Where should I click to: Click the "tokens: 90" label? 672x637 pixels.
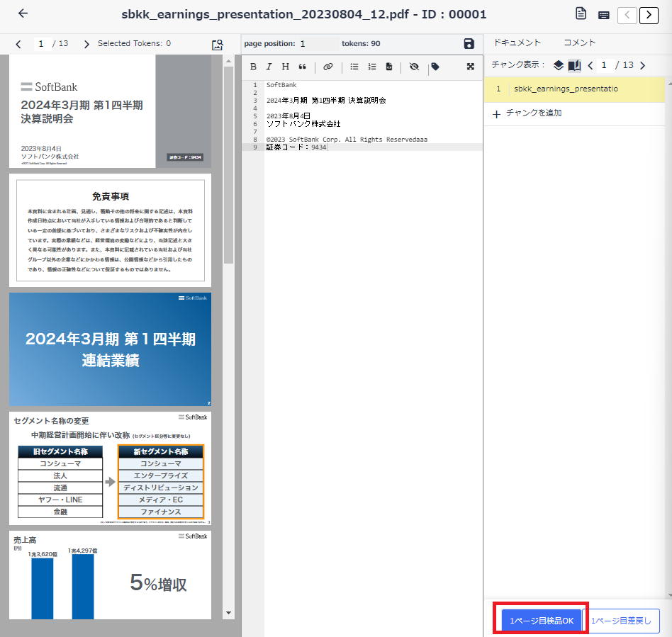pyautogui.click(x=361, y=44)
